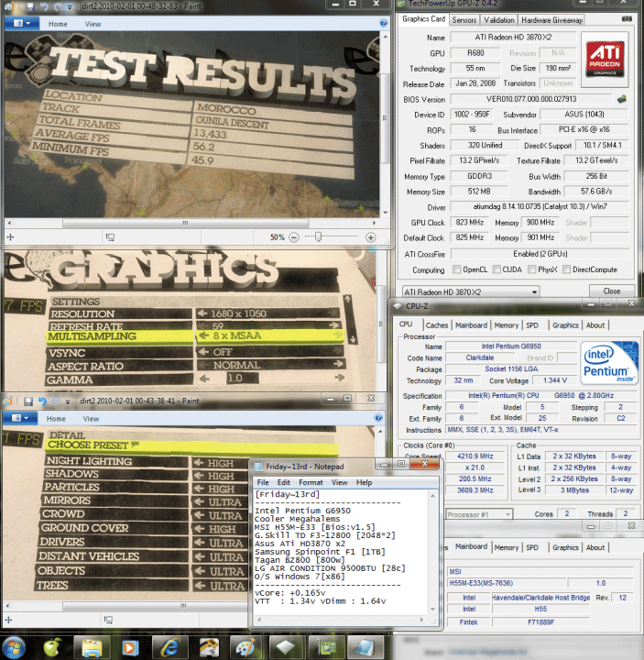Click CPU-Z Core Speed value 4210.9 MHz
Image resolution: width=644 pixels, height=660 pixels.
click(475, 456)
